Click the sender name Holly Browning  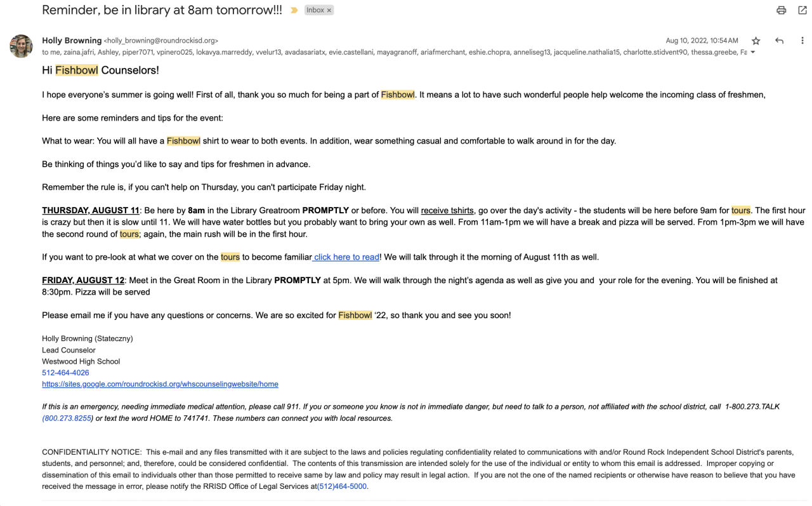pyautogui.click(x=71, y=41)
